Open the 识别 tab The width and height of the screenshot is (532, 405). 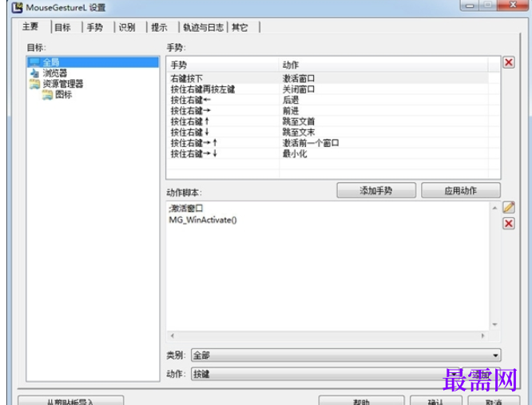click(127, 27)
